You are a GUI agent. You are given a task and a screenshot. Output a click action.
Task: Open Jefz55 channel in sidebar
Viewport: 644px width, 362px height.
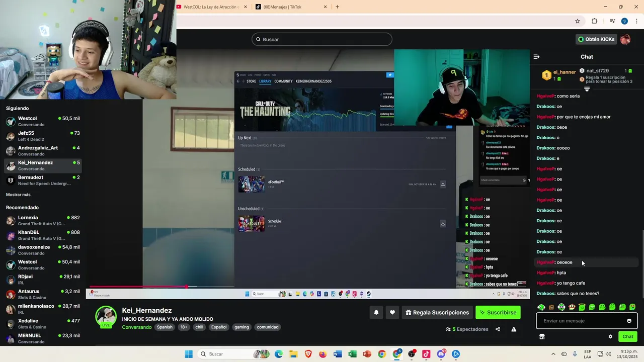pyautogui.click(x=43, y=136)
